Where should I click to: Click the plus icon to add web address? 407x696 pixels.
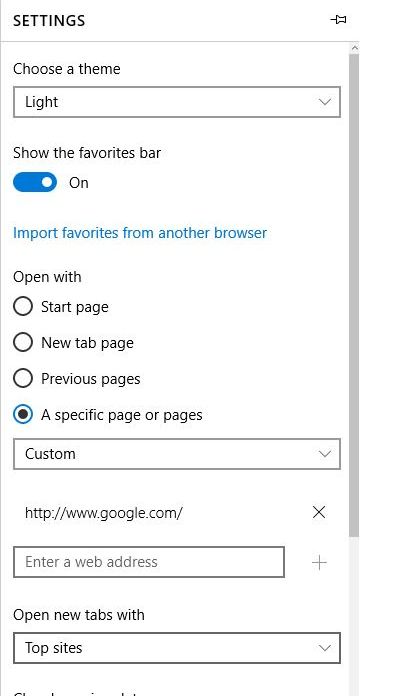[319, 563]
